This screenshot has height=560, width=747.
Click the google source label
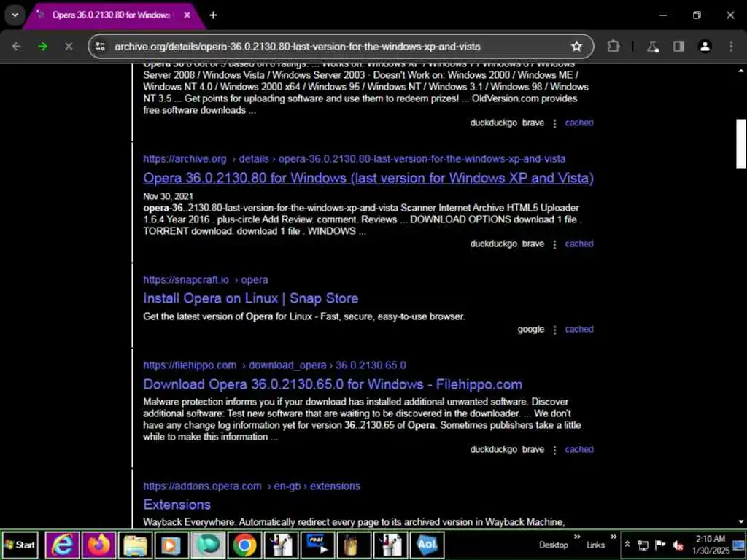(x=531, y=329)
